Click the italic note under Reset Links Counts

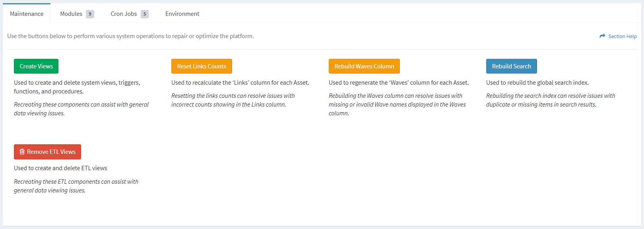point(233,100)
